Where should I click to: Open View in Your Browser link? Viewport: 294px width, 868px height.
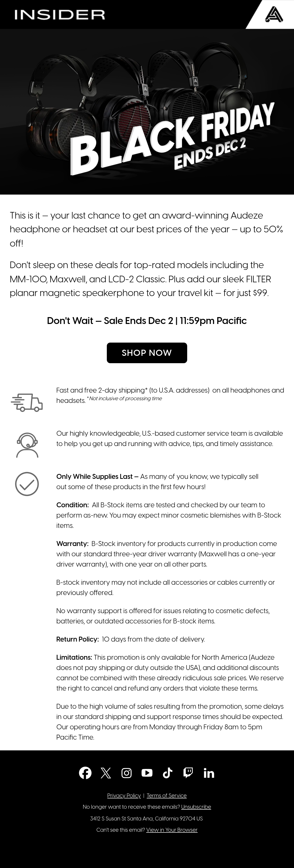coord(172,830)
